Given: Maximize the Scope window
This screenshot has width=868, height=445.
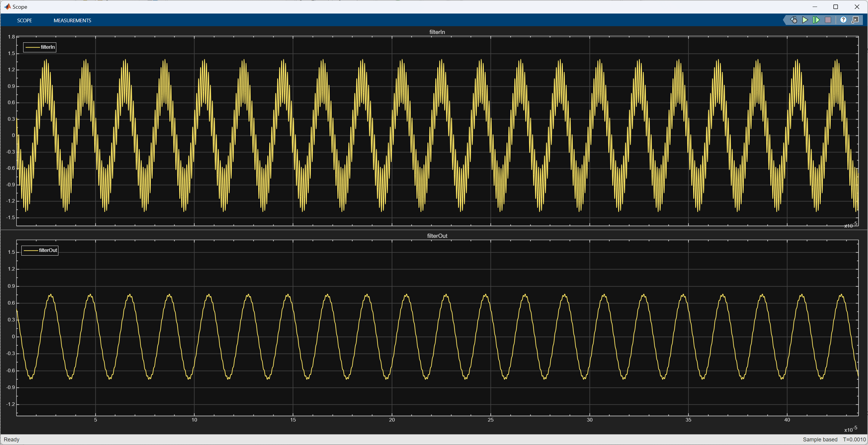Looking at the screenshot, I should 836,7.
